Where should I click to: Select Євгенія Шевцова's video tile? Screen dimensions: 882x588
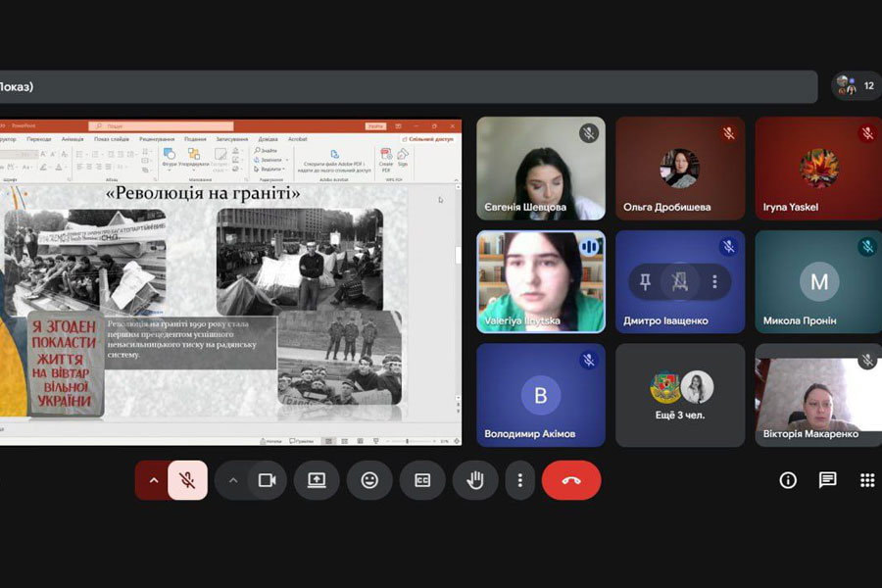pyautogui.click(x=541, y=169)
